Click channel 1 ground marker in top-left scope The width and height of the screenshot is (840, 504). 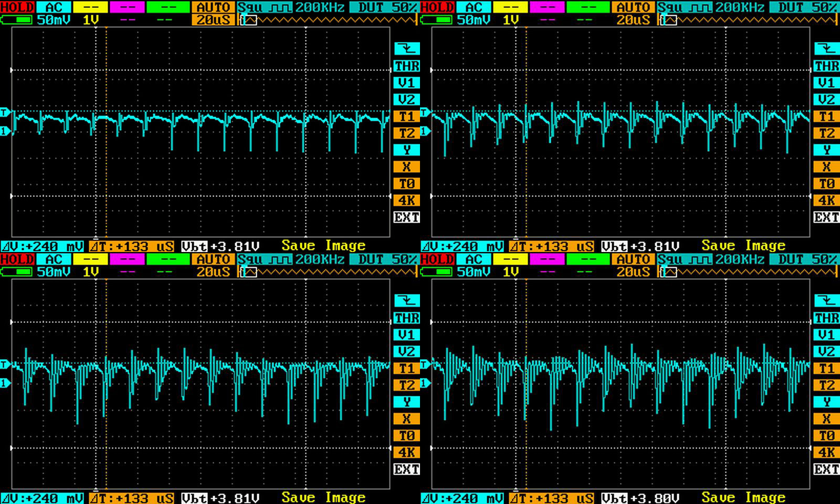click(5, 131)
